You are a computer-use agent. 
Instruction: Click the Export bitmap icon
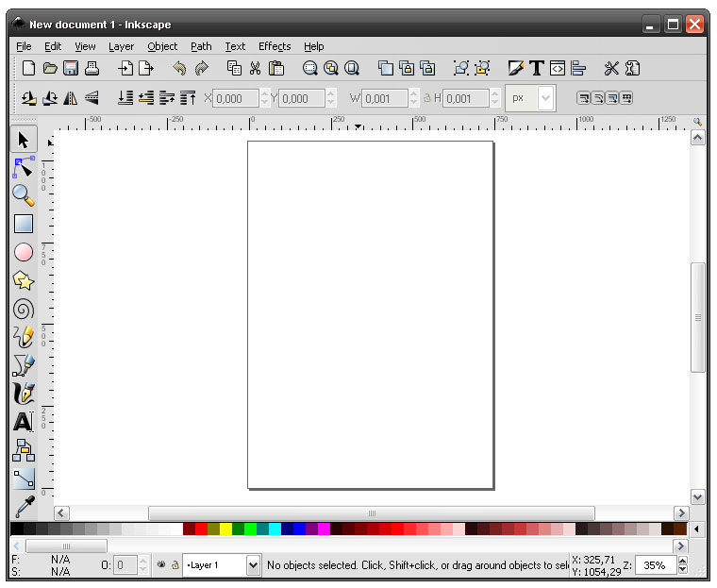(146, 68)
